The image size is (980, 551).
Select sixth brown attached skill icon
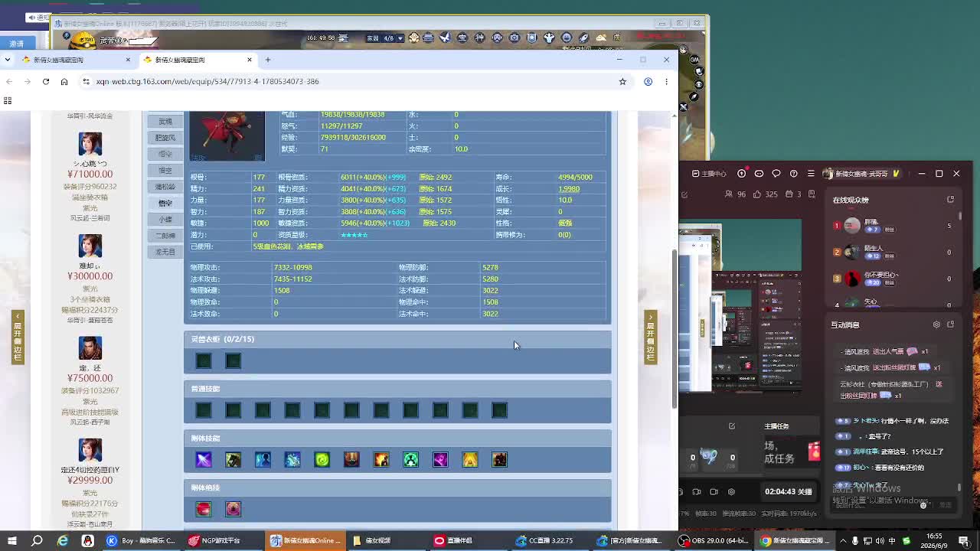(x=351, y=459)
